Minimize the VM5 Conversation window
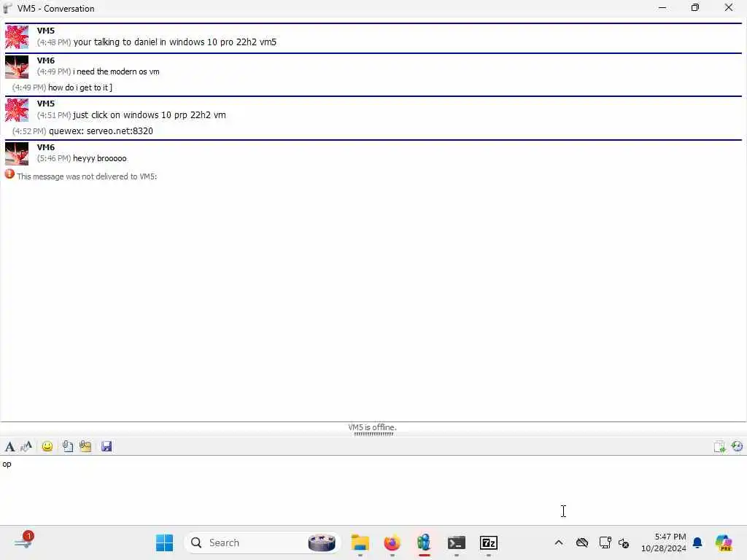This screenshot has width=747, height=560. pos(662,7)
